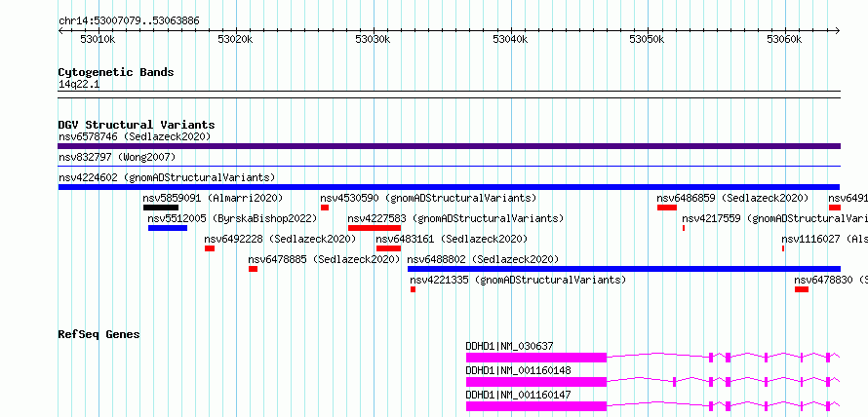Screen dimensions: 868x417
Task: Click the partially visible nsv6491 variant label
Action: coord(848,198)
